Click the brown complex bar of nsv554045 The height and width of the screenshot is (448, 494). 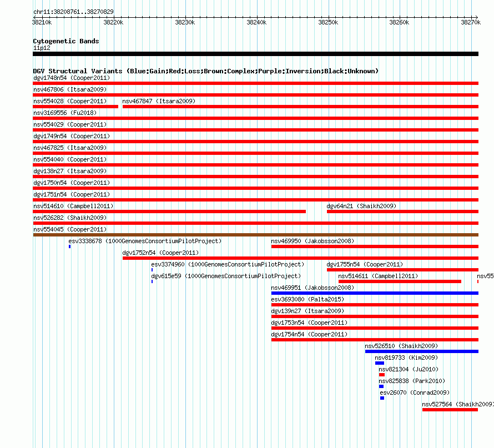(x=256, y=235)
